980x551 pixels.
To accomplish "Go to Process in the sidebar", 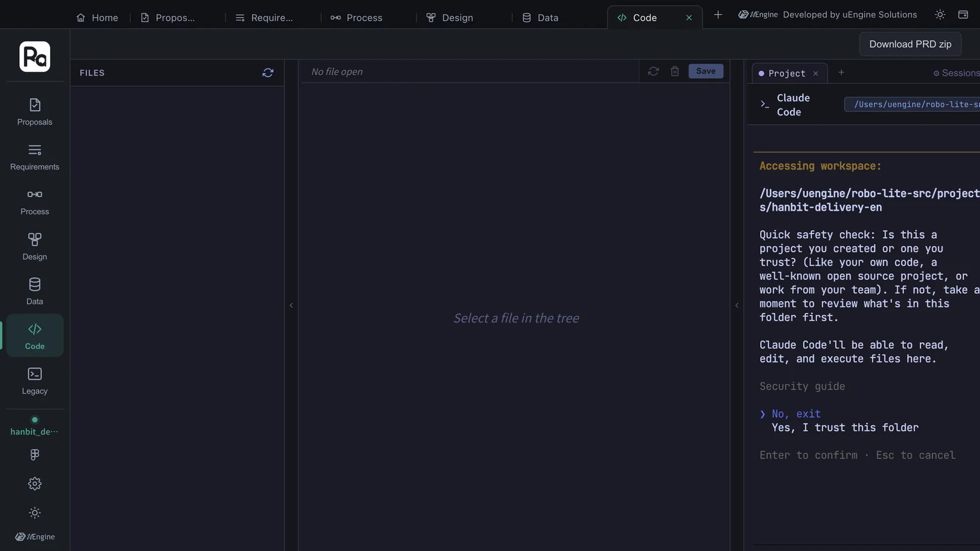I will 35,202.
